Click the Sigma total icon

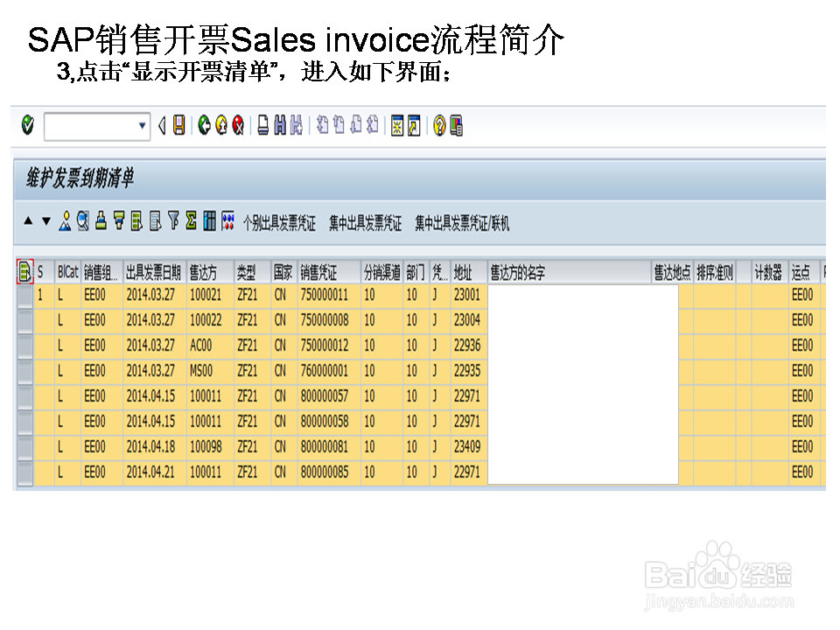(191, 220)
